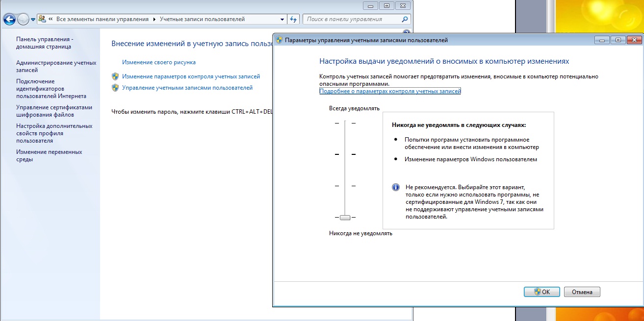The height and width of the screenshot is (321, 644).
Task: Click the UAC dialog title bar shield icon
Action: [x=279, y=40]
